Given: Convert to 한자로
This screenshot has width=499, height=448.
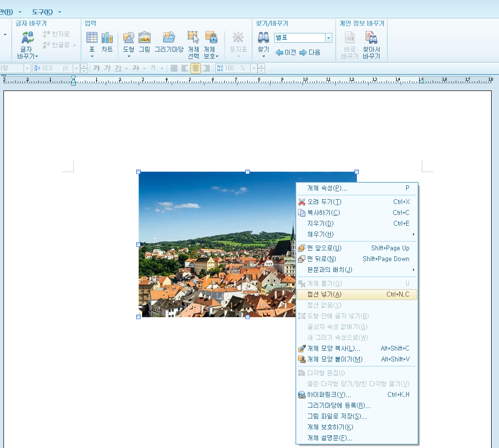Looking at the screenshot, I should 56,34.
